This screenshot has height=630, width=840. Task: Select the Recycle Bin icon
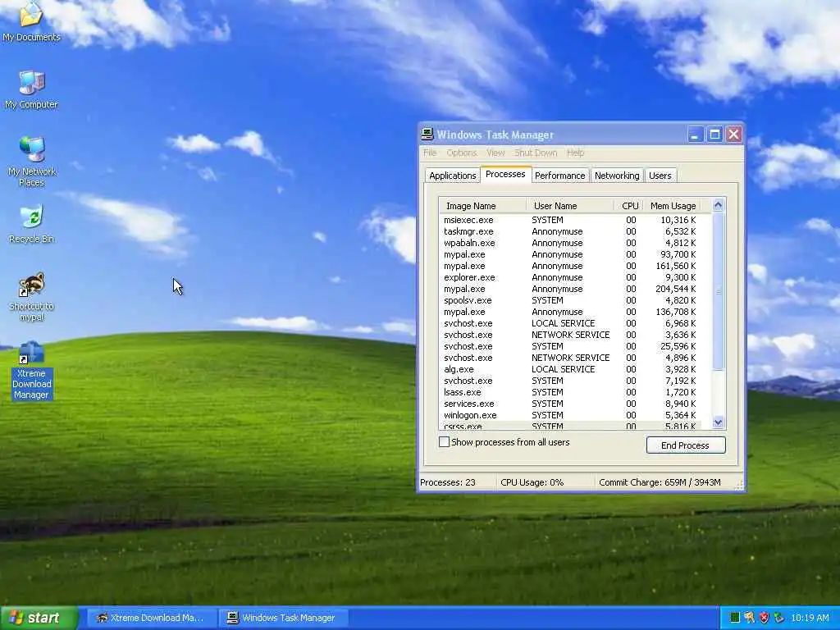32,224
